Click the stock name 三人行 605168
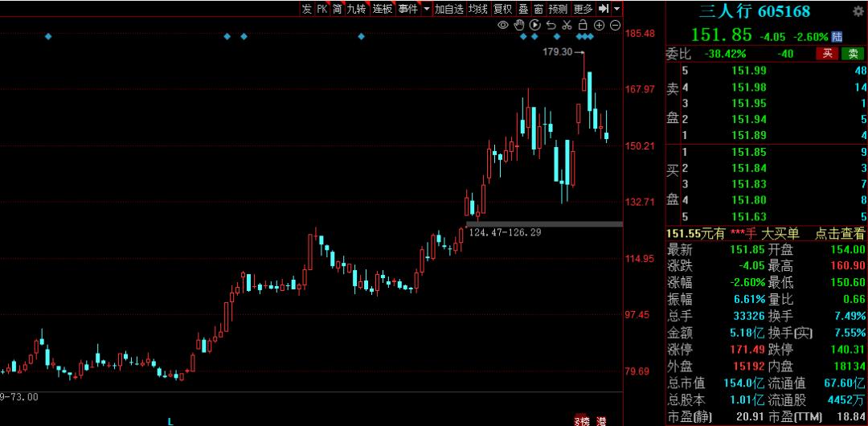The width and height of the screenshot is (868, 426). tap(755, 11)
